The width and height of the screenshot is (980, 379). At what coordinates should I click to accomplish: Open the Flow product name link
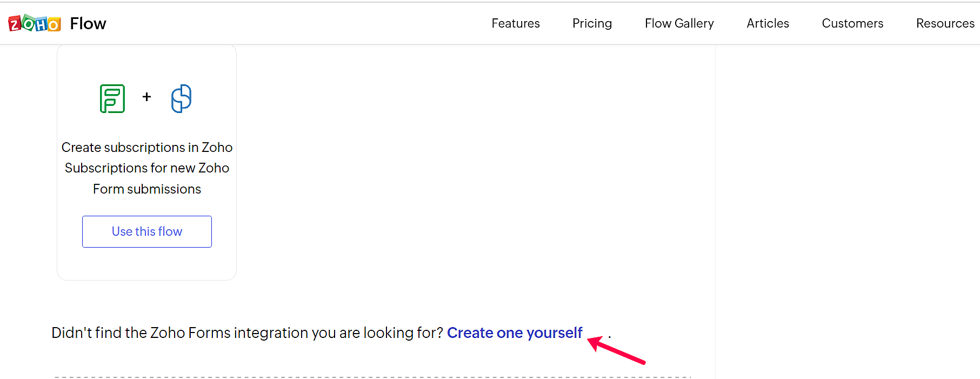point(88,23)
